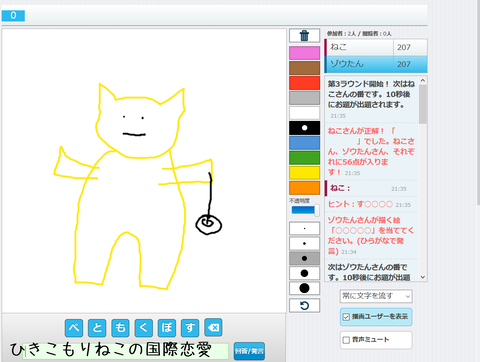Select the brown color swatch
480x362 pixels.
point(304,68)
